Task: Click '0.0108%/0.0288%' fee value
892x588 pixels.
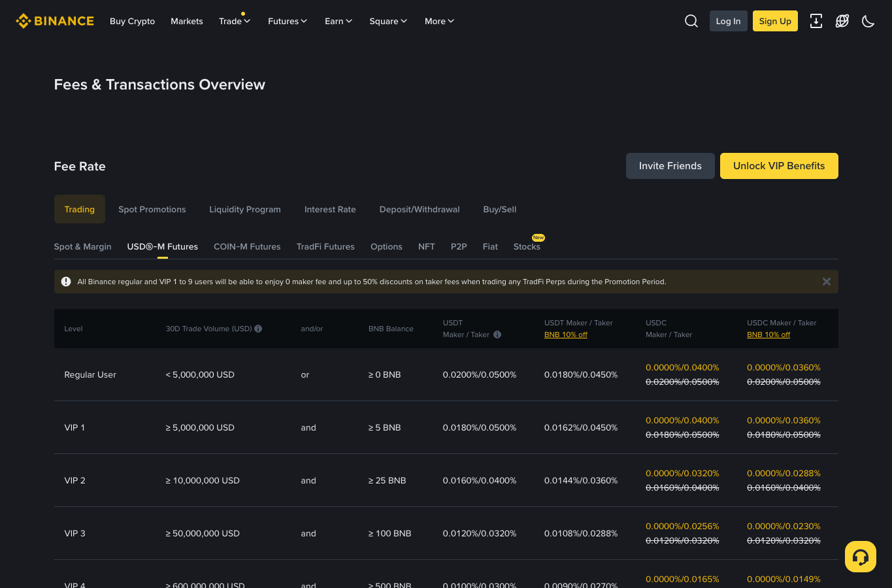Action: [581, 533]
